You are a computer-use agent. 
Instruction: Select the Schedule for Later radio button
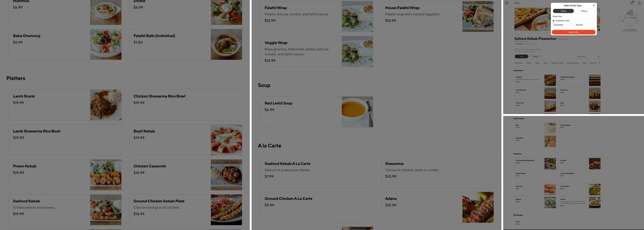tap(553, 21)
